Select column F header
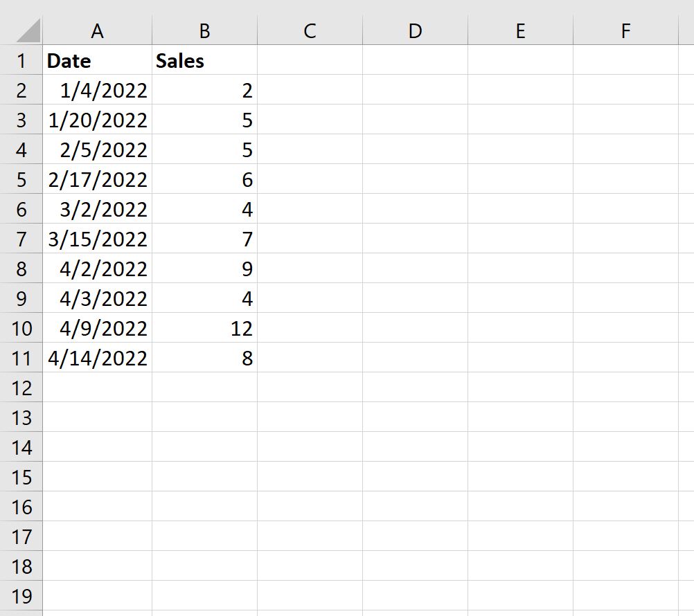The height and width of the screenshot is (616, 694). [x=626, y=30]
